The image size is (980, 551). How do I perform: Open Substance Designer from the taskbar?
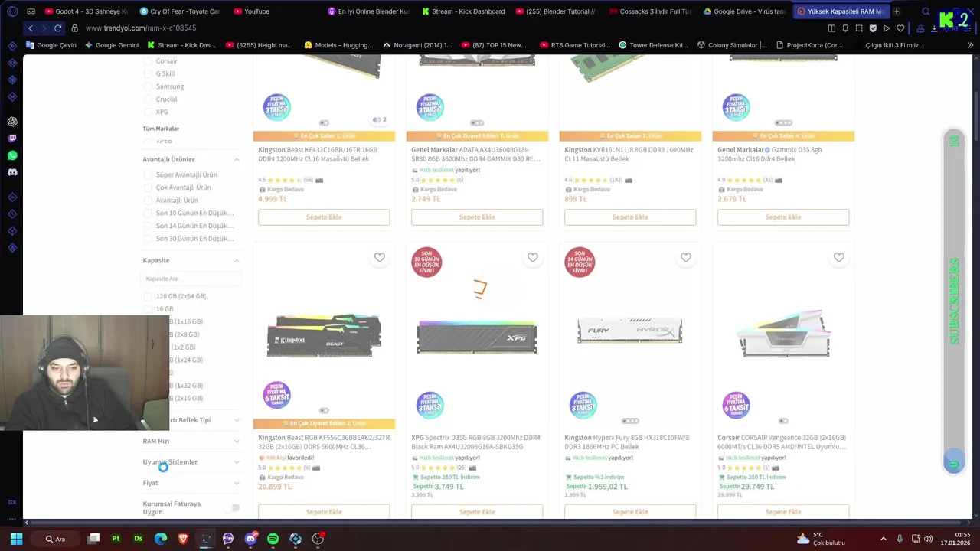pyautogui.click(x=138, y=539)
